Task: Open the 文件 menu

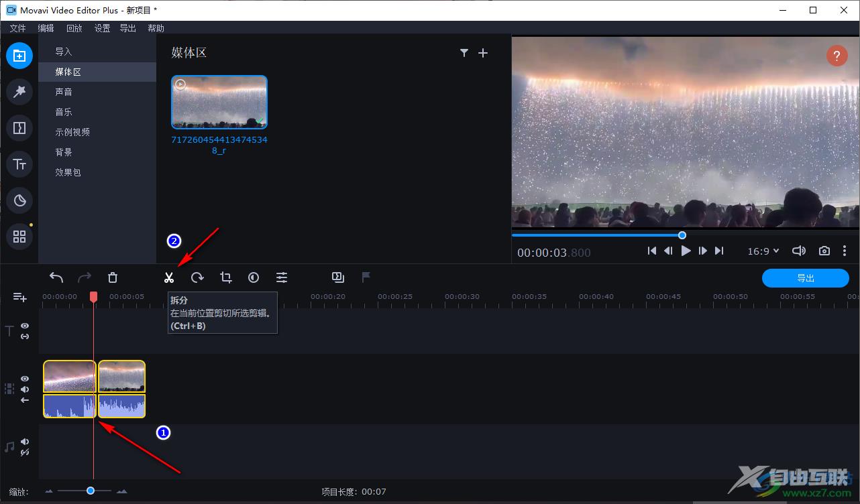Action: (17, 28)
